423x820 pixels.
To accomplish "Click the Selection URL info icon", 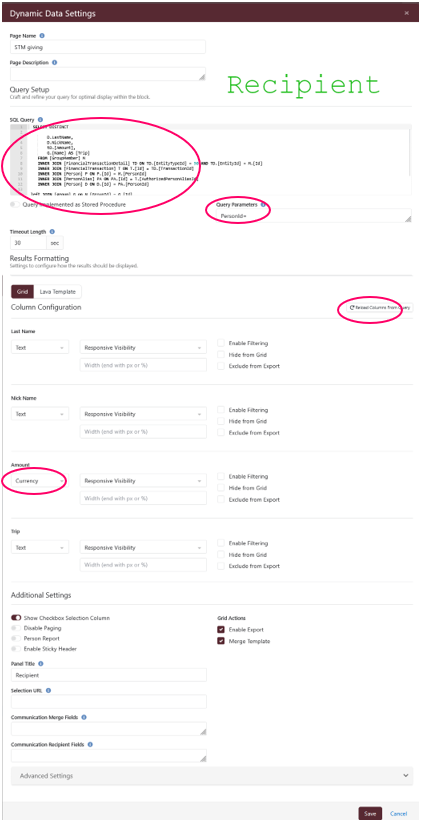I will pos(48,690).
